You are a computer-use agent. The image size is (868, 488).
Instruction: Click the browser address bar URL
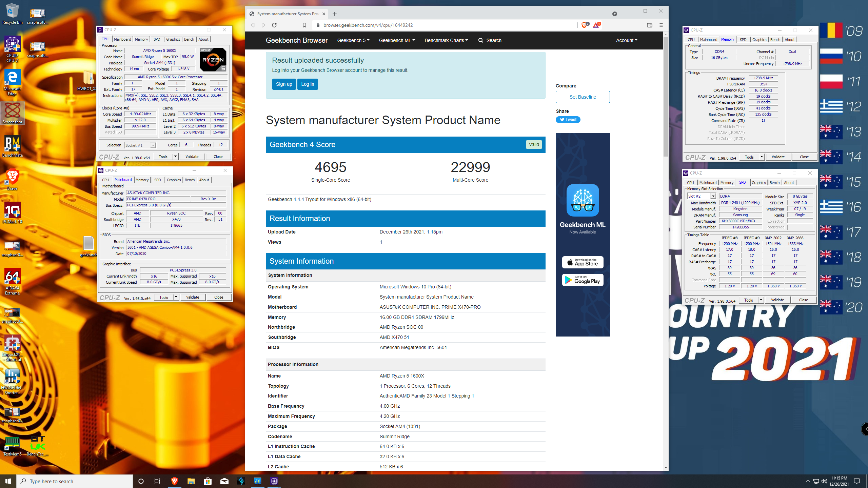[368, 25]
